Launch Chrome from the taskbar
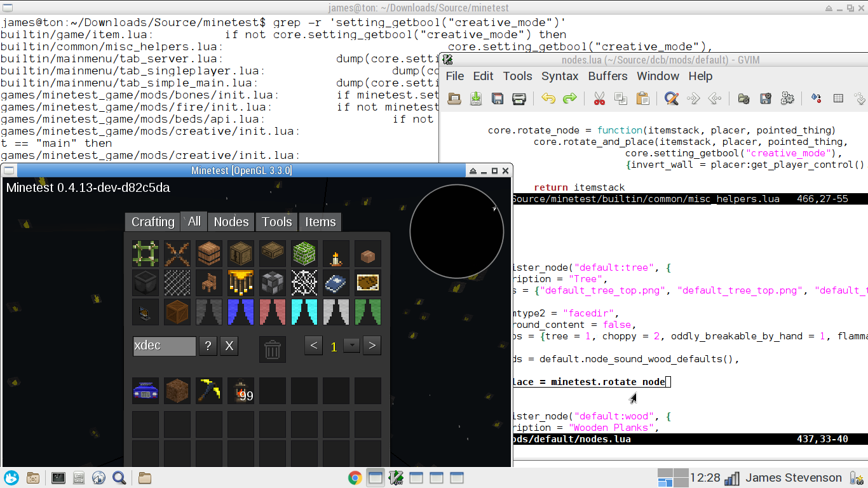Image resolution: width=868 pixels, height=488 pixels. (355, 477)
